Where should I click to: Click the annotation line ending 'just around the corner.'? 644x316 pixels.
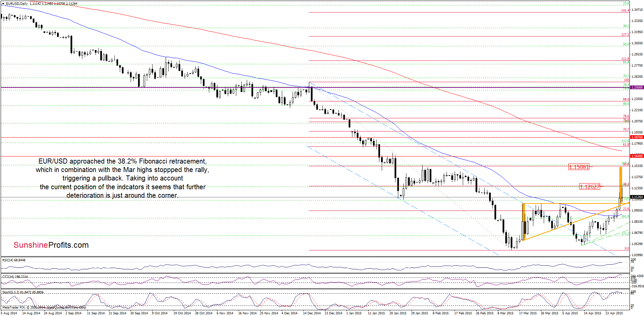tap(123, 195)
